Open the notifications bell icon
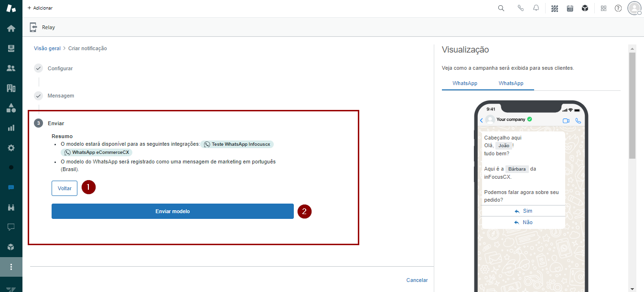 click(536, 8)
